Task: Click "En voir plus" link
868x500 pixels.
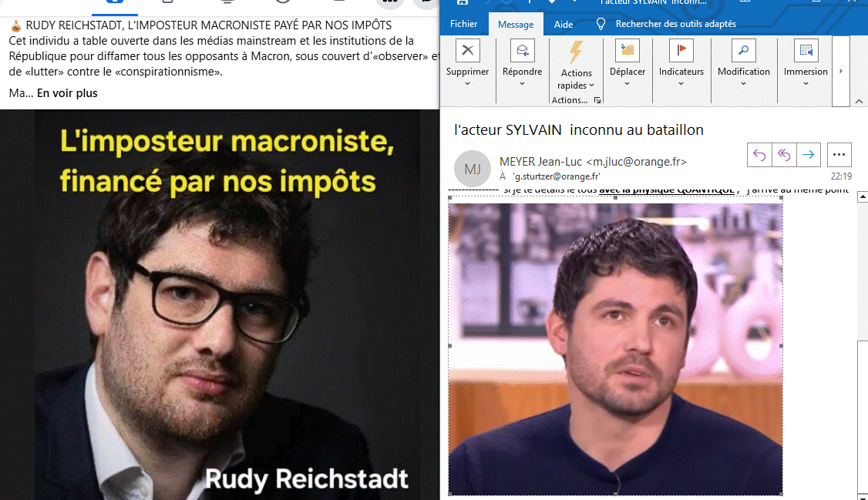Action: (x=67, y=93)
